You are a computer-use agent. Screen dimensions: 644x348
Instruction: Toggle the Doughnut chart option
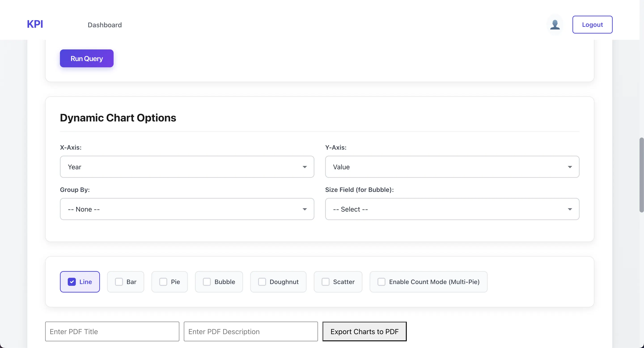pyautogui.click(x=262, y=282)
